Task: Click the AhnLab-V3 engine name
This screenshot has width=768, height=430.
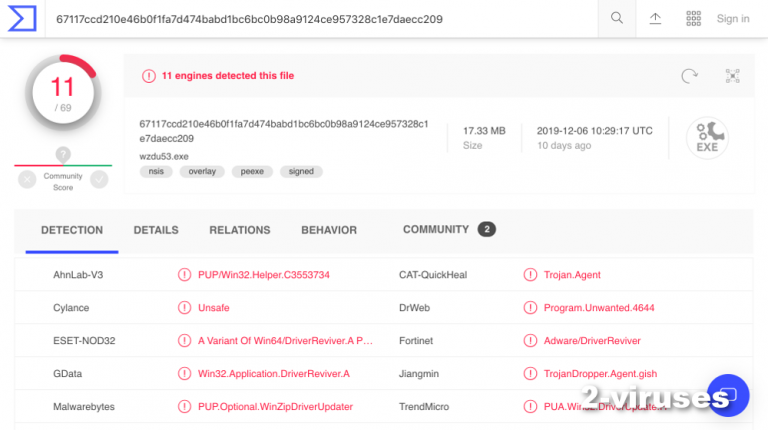Action: 78,275
